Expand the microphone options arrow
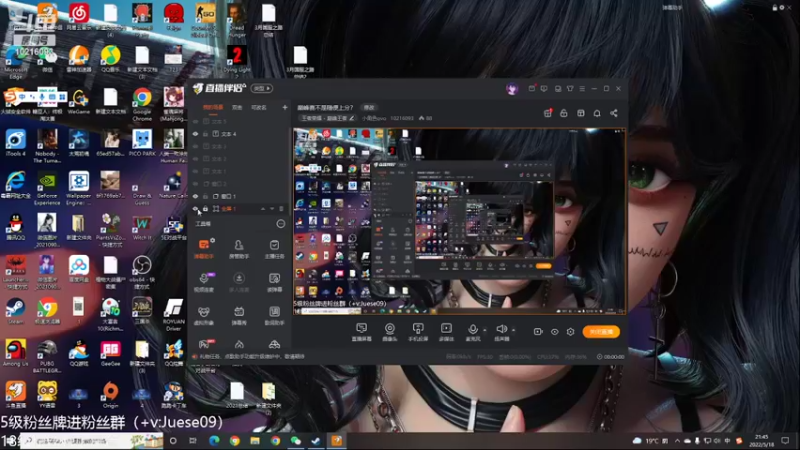 tap(485, 330)
